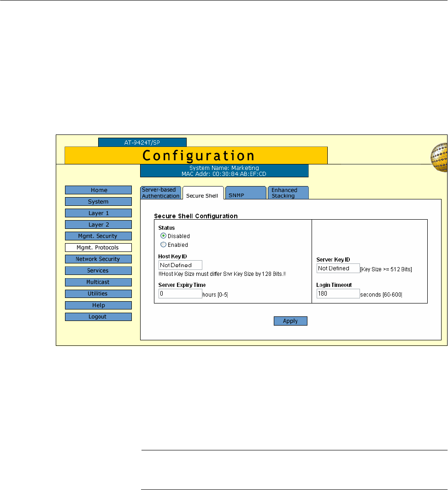
Task: Open Layer 2 settings
Action: [98, 225]
